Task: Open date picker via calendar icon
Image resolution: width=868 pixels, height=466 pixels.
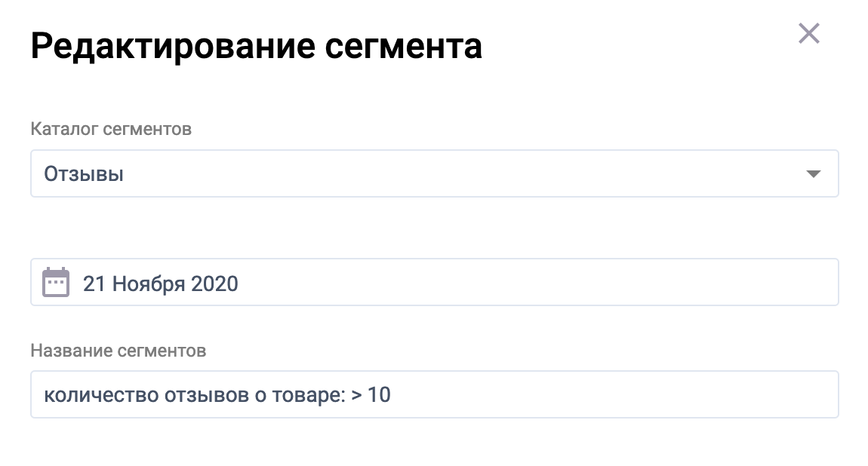Action: point(56,283)
